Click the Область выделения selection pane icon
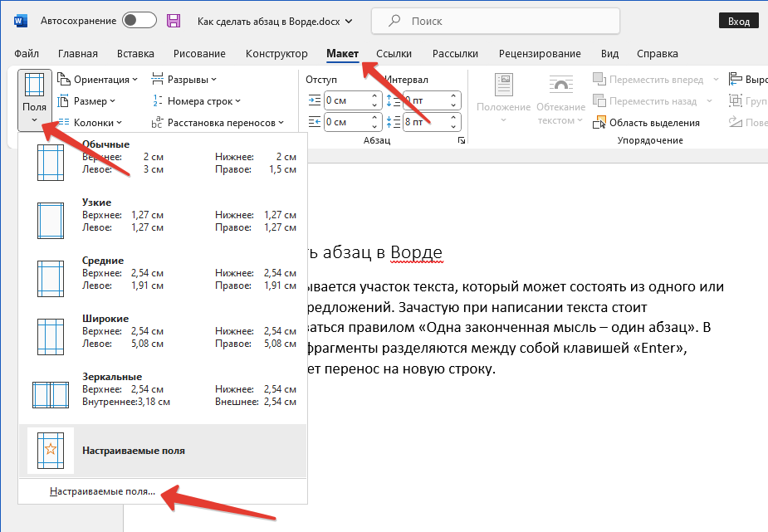 click(x=600, y=123)
